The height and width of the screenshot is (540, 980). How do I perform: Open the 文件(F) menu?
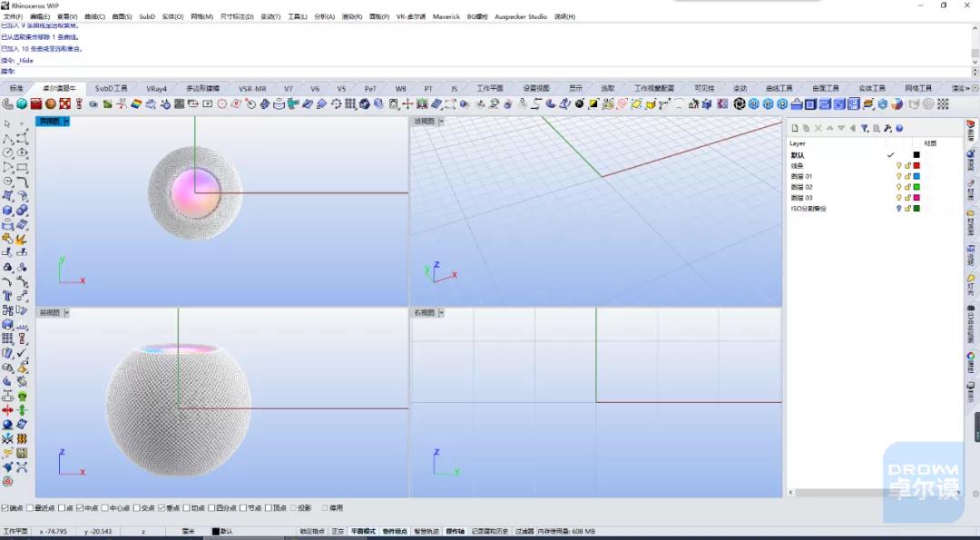coord(13,17)
